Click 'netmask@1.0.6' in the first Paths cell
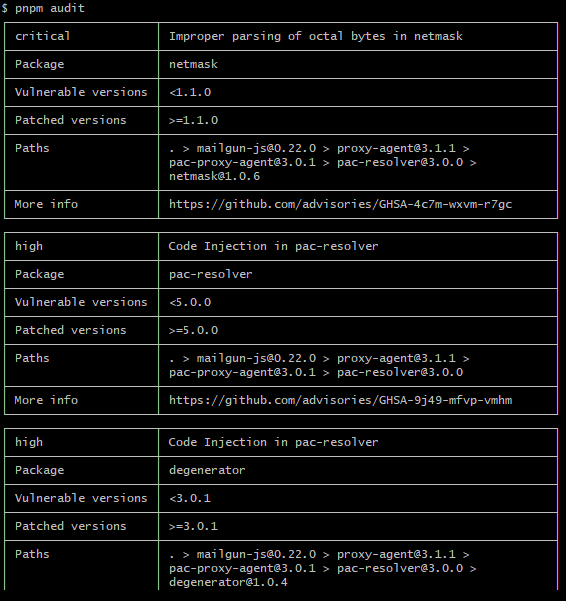This screenshot has width=566, height=601. coord(214,176)
